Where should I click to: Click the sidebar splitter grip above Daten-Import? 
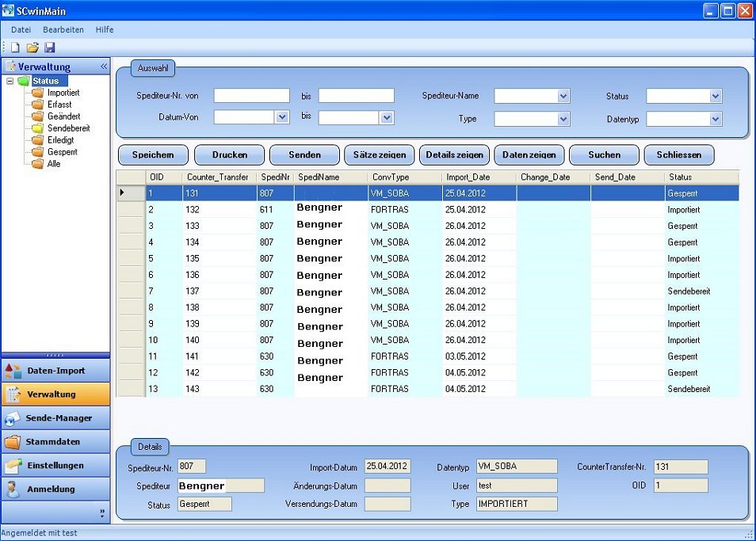55,356
